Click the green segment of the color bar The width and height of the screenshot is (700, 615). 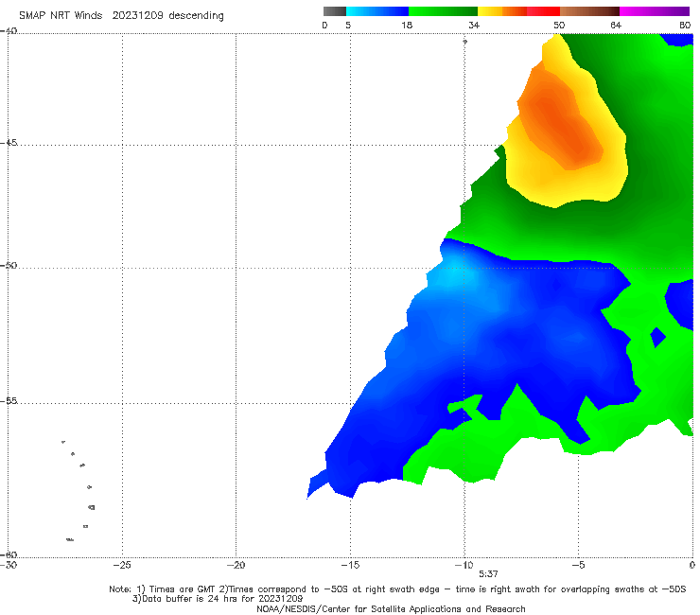pyautogui.click(x=443, y=11)
